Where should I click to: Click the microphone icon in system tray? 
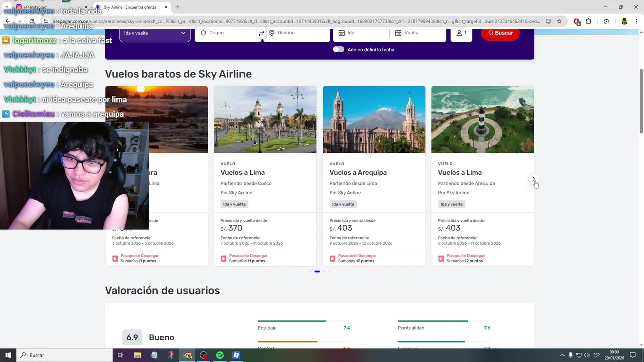pos(570,355)
